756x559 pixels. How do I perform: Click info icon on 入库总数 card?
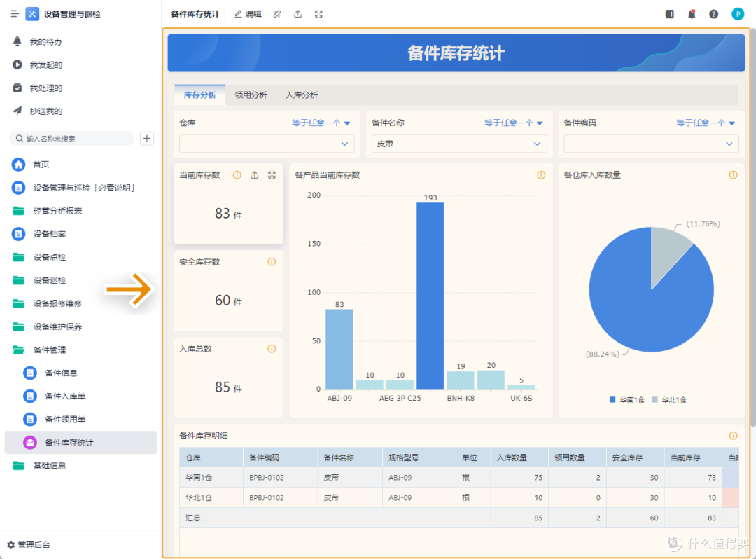pos(272,349)
